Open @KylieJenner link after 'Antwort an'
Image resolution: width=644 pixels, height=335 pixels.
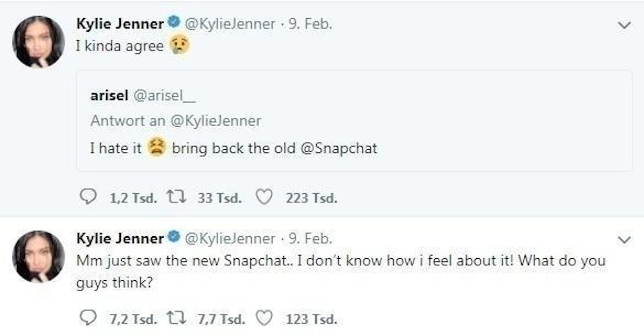tap(215, 121)
